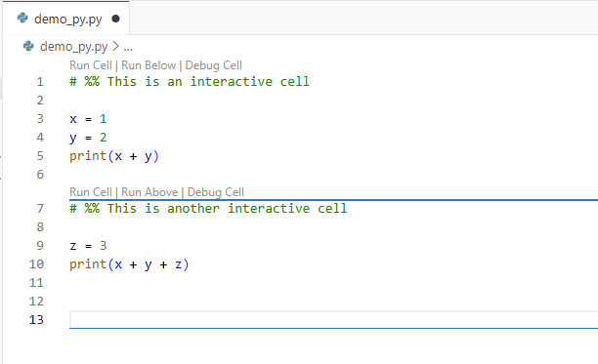Click line number 1 in the gutter
This screenshot has width=598, height=364.
coord(40,82)
